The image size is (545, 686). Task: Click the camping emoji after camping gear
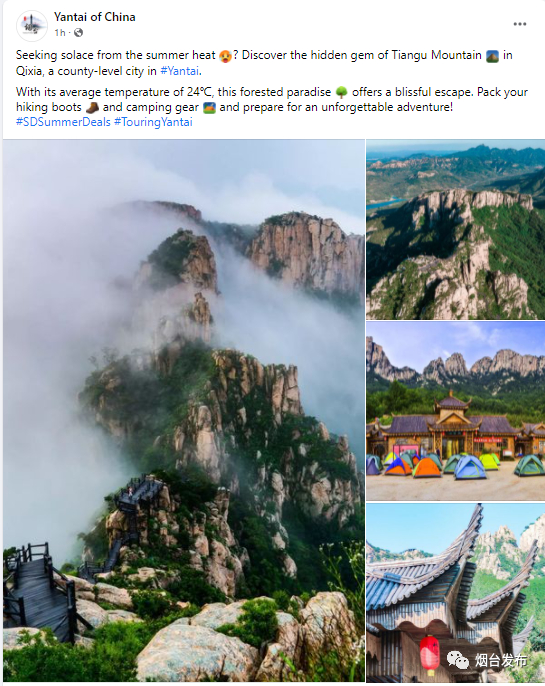[x=210, y=108]
